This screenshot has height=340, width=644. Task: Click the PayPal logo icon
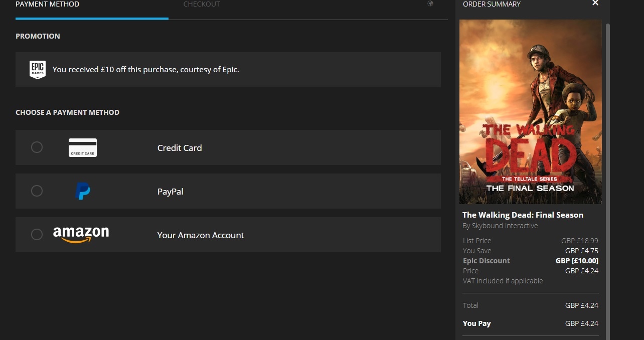coord(83,191)
